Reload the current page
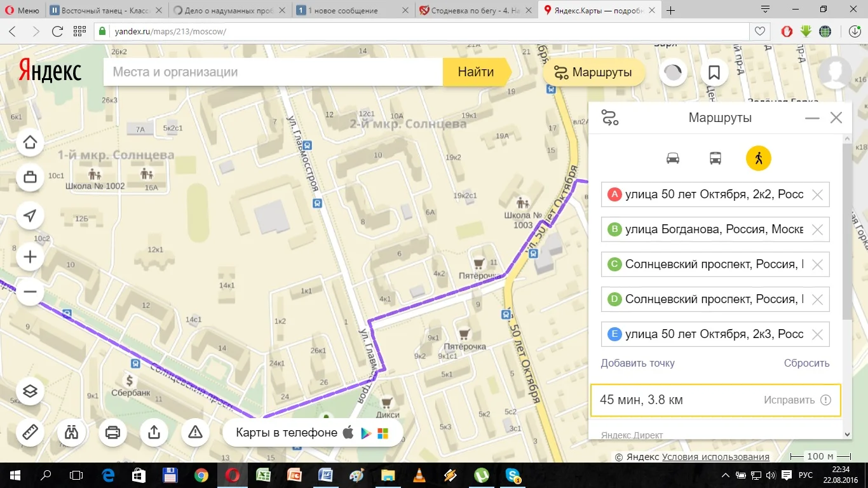The image size is (868, 488). [57, 31]
